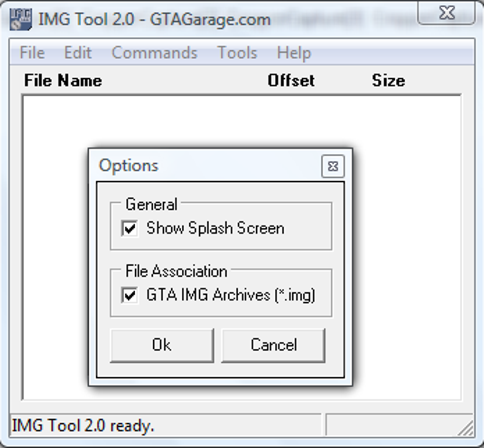Viewport: 484px width, 448px height.
Task: Open the Tools menu
Action: click(x=237, y=53)
